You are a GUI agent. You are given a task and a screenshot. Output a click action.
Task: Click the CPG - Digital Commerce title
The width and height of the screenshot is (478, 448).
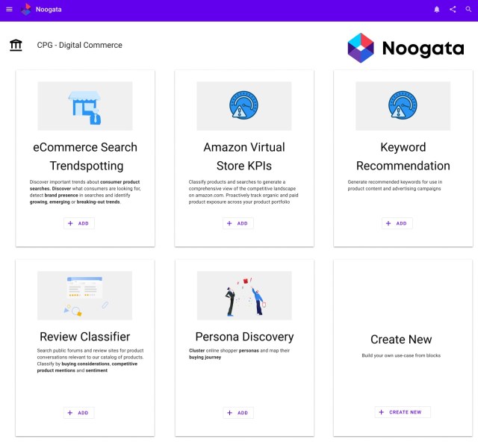click(x=80, y=46)
